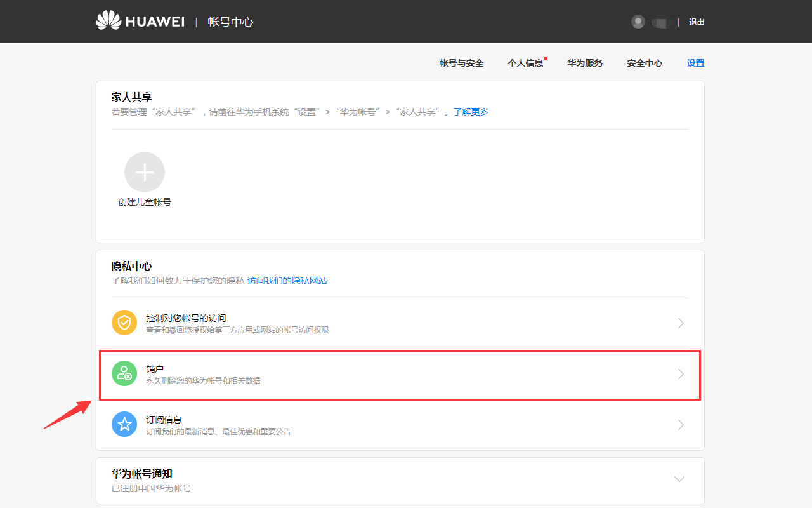The height and width of the screenshot is (508, 812).
Task: Click the plus icon to create child account
Action: point(145,172)
